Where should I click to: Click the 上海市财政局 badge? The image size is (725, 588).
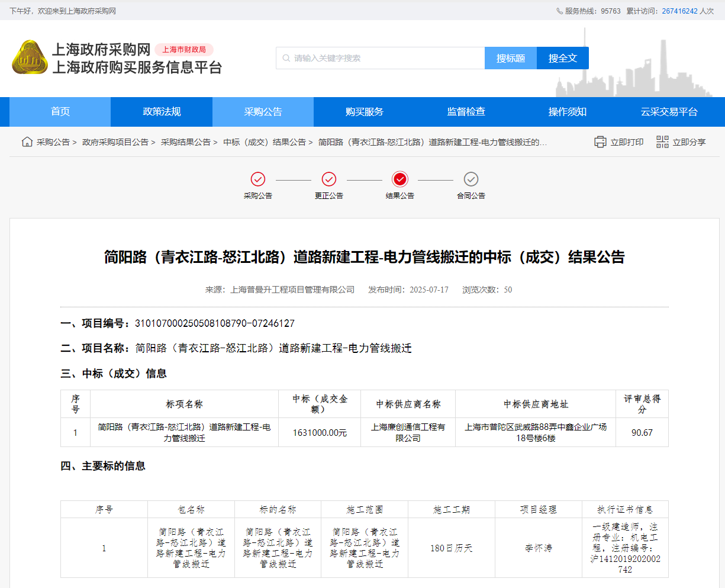tap(184, 50)
